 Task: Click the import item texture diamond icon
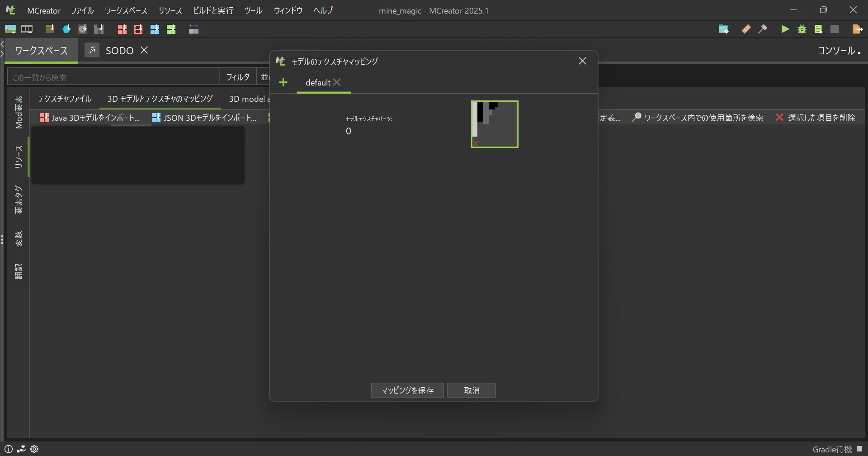[66, 29]
